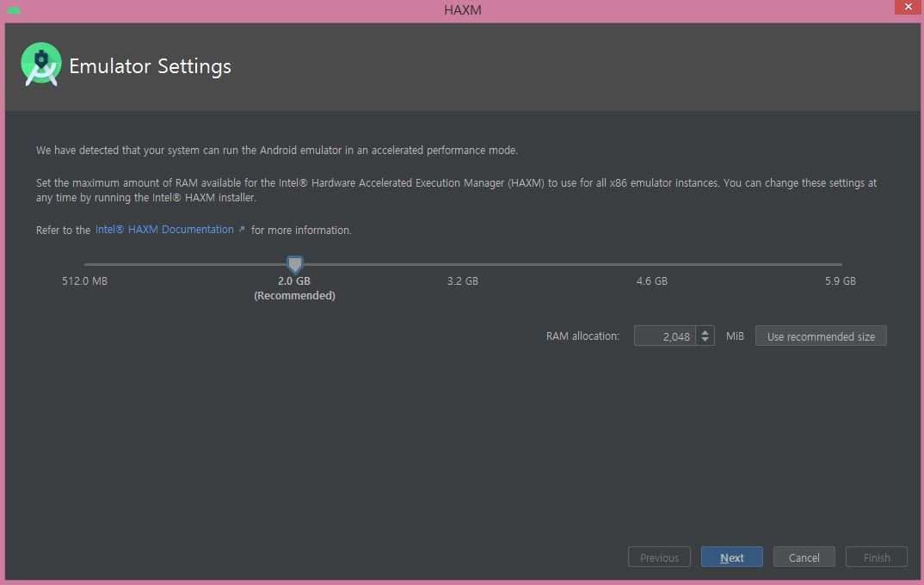Click the 4.6 GB slider label
The image size is (924, 585).
[652, 281]
